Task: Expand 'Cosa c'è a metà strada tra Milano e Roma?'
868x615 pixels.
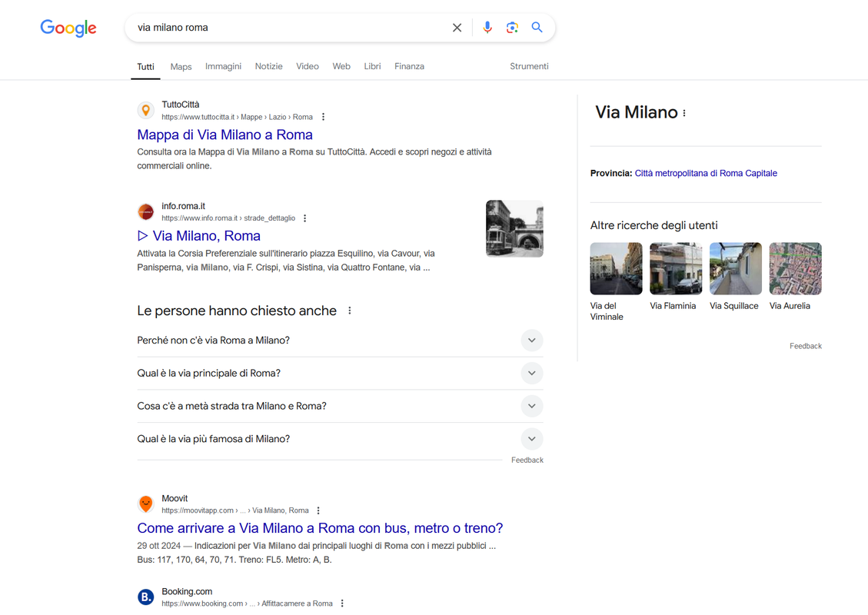Action: pyautogui.click(x=340, y=407)
